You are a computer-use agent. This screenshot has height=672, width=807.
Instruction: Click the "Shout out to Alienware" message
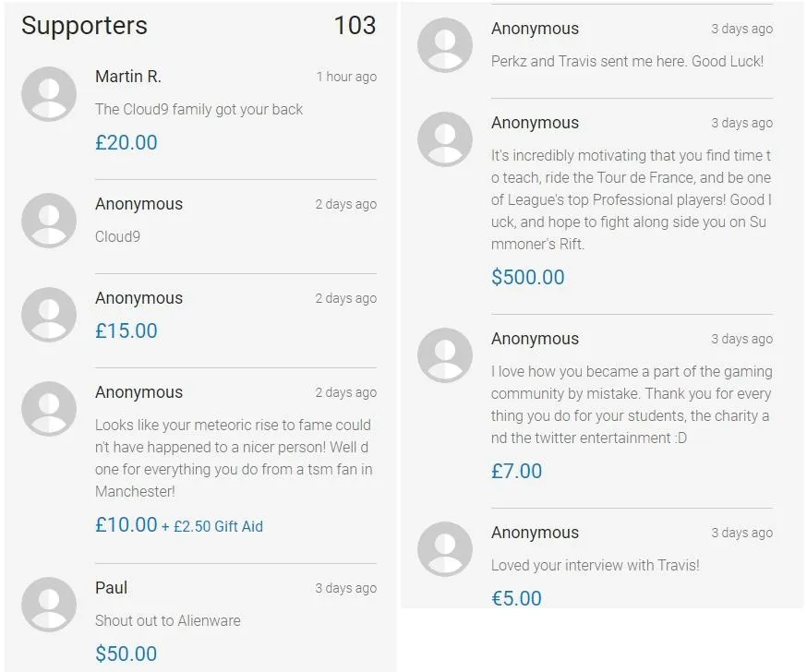point(167,620)
